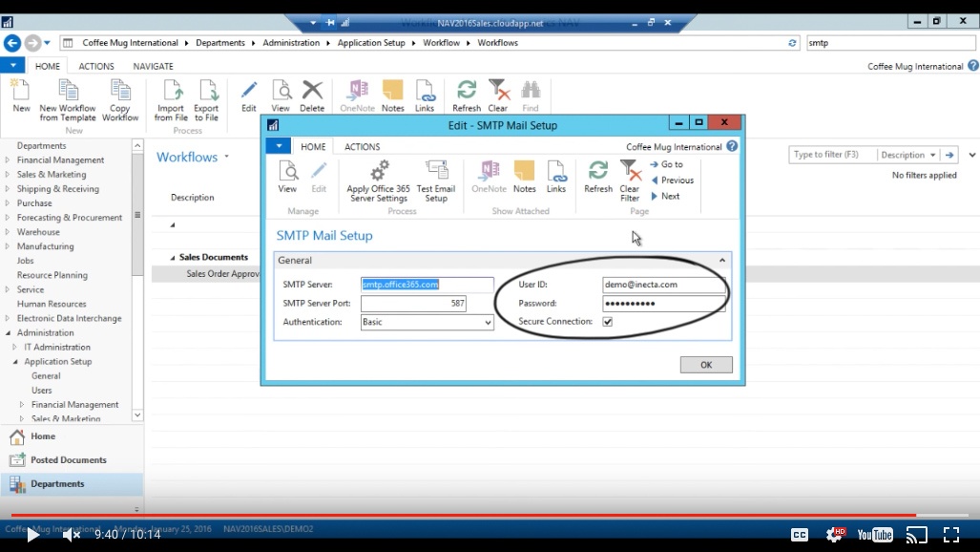Viewport: 980px width, 552px height.
Task: Click navigation pane vertical scrollbar
Action: (x=137, y=280)
